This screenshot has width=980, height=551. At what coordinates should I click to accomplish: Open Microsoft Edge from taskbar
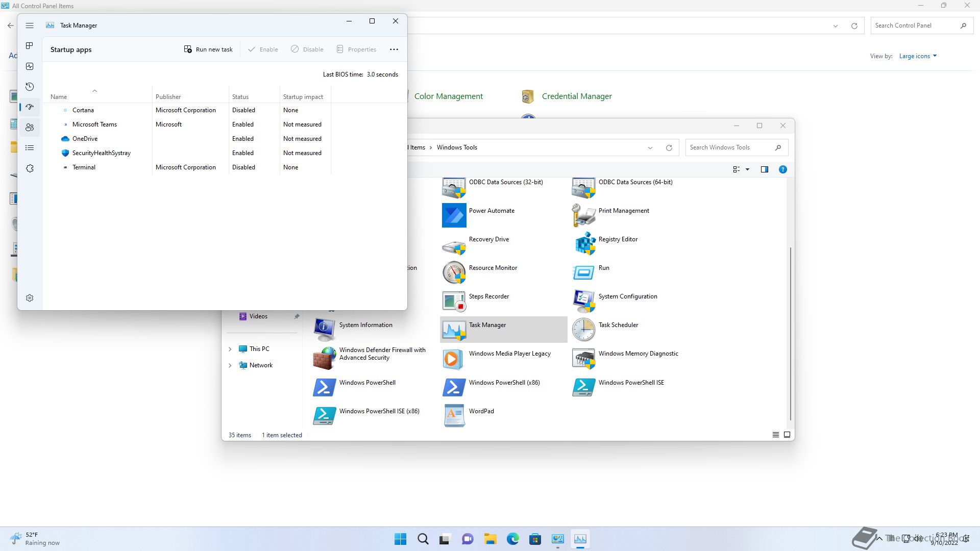pos(513,539)
